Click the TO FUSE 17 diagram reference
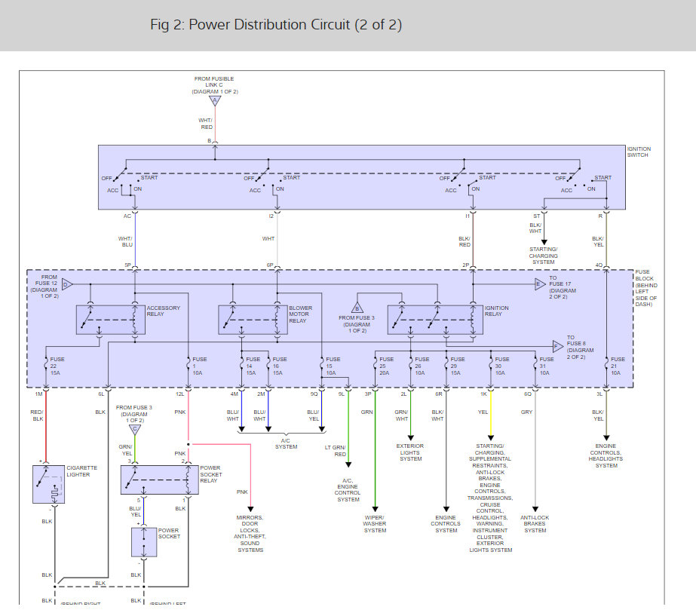The image size is (696, 616). (563, 287)
